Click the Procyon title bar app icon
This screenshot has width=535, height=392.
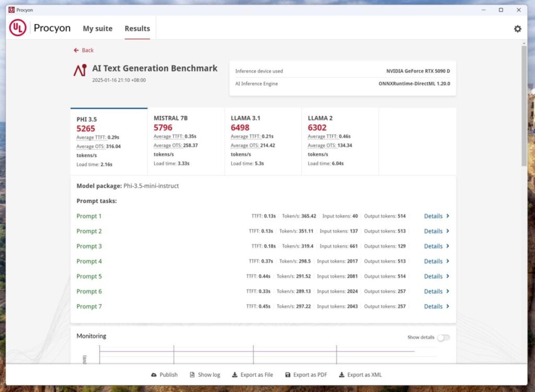click(x=11, y=10)
